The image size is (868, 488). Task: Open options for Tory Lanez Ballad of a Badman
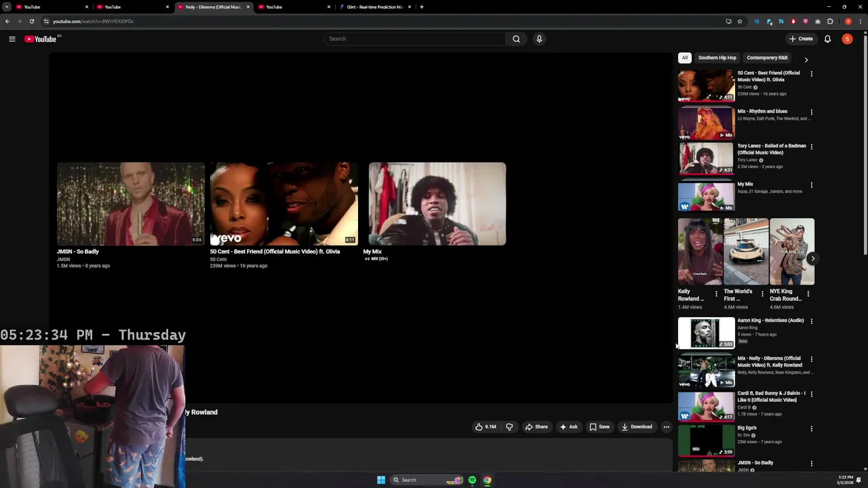pos(812,146)
